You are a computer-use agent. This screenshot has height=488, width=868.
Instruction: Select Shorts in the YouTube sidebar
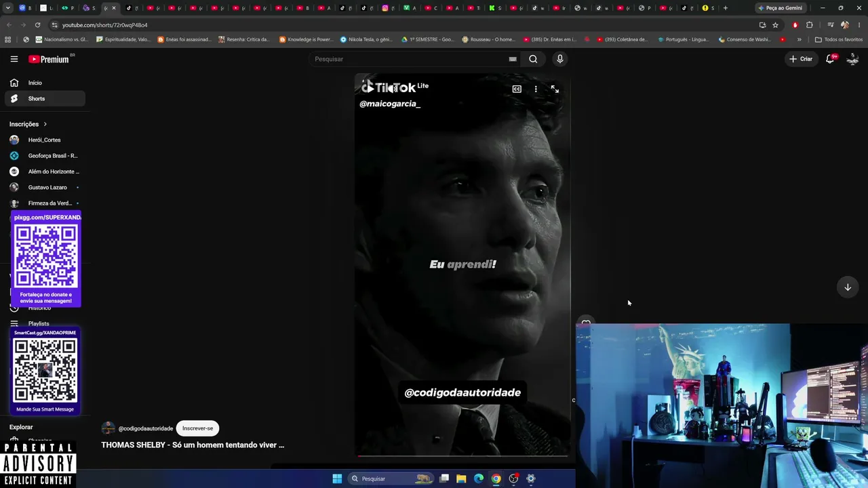(45, 99)
